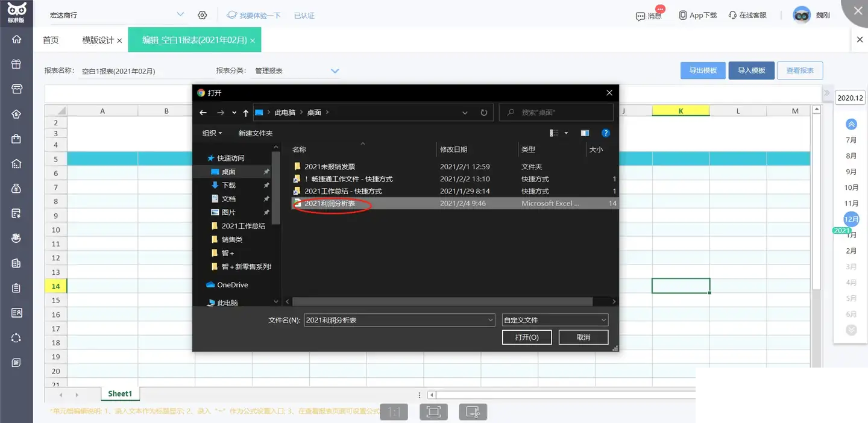
Task: Open the 报表分类 管理报表 dropdown
Action: pyautogui.click(x=335, y=70)
